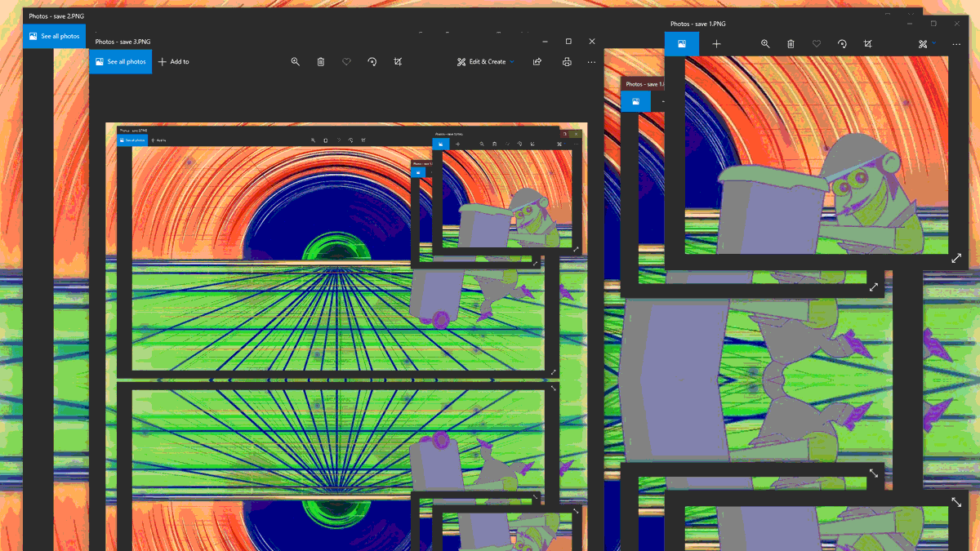Click the favorite heart in save 3.PNG window
The height and width of the screenshot is (551, 980).
coord(346,61)
